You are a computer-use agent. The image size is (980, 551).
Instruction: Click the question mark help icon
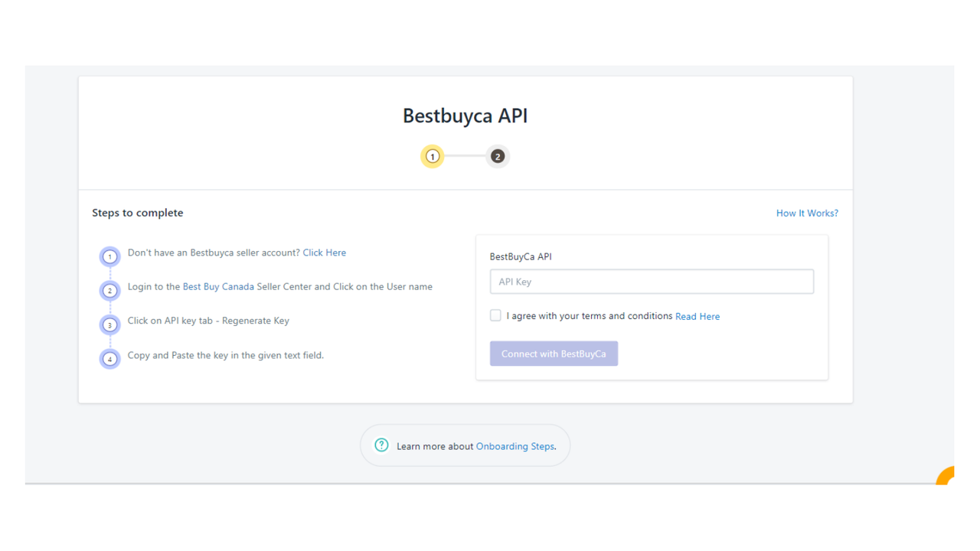[381, 445]
